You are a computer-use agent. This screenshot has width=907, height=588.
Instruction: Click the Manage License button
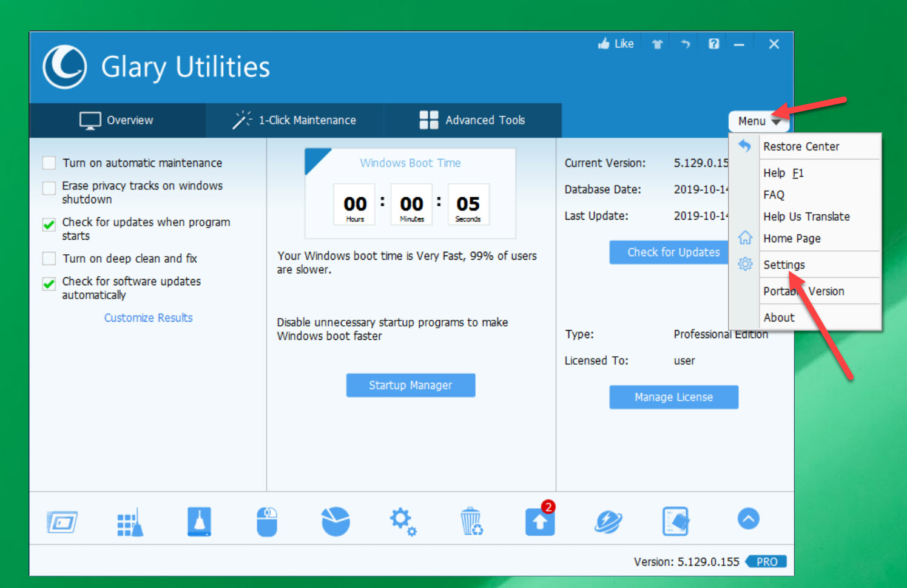pyautogui.click(x=673, y=397)
